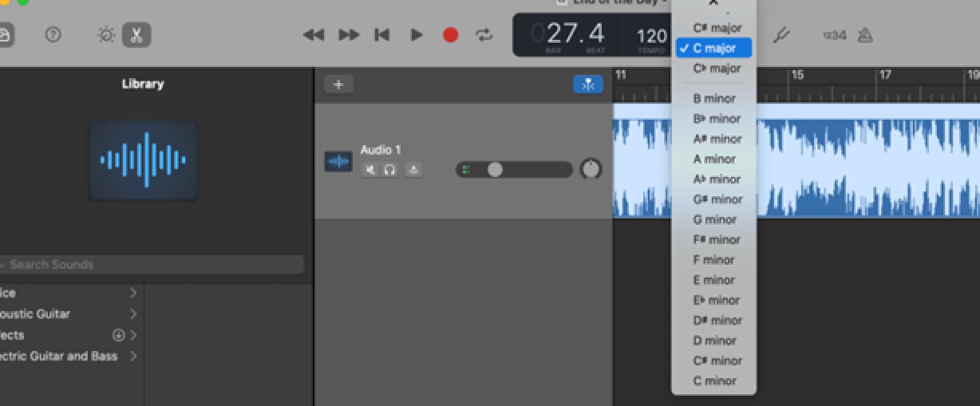Expand the Acoustic Guitar category

[x=133, y=314]
